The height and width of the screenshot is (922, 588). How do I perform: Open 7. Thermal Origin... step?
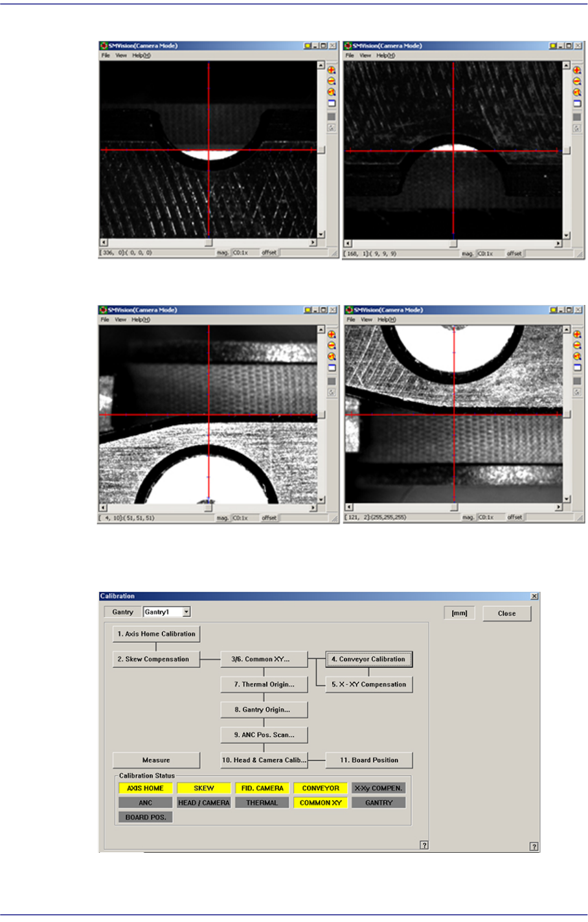click(x=264, y=684)
